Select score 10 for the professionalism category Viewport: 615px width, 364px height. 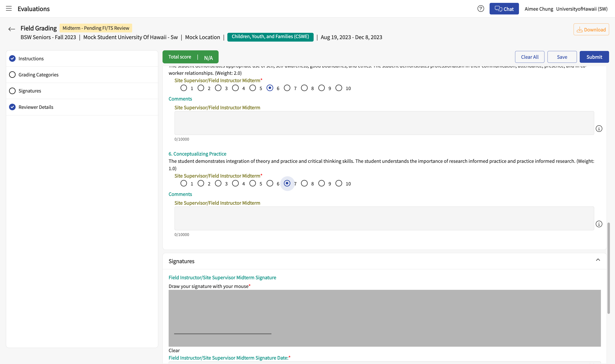(x=339, y=88)
